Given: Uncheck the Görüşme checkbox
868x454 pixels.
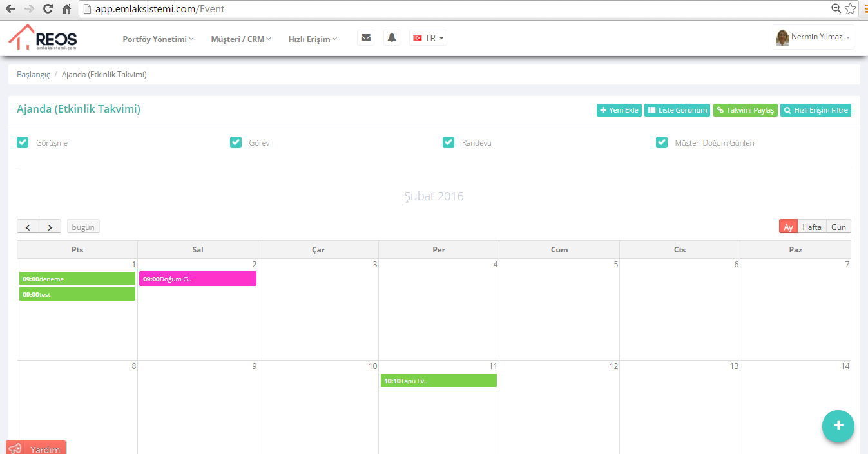Looking at the screenshot, I should (23, 142).
